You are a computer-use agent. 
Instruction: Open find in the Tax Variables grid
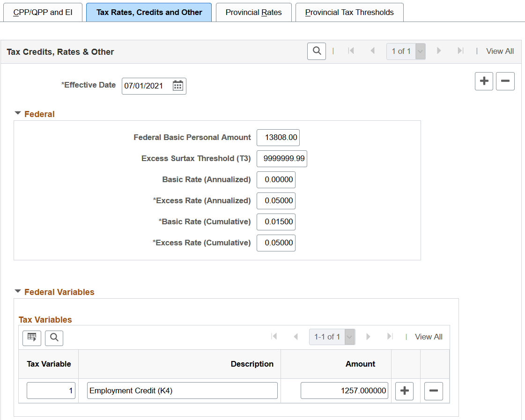click(54, 338)
